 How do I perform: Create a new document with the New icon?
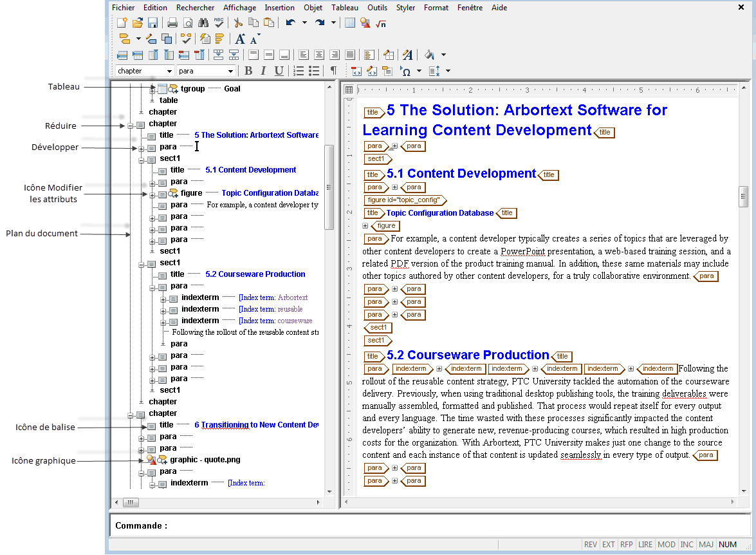[x=122, y=23]
